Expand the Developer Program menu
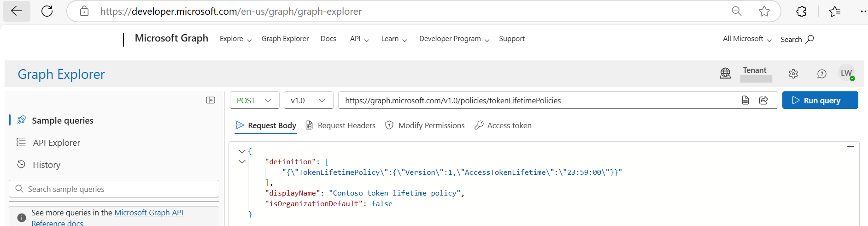Image resolution: width=868 pixels, height=226 pixels. (x=454, y=39)
